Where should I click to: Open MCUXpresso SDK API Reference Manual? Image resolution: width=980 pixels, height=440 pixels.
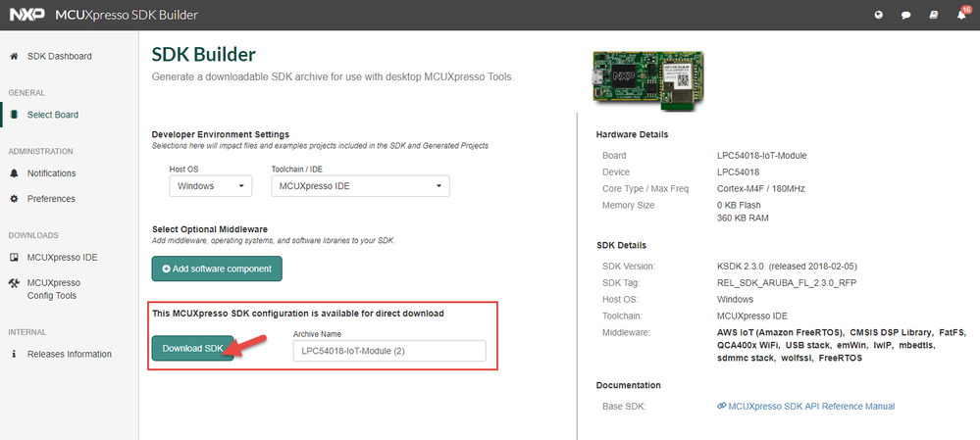pyautogui.click(x=811, y=407)
